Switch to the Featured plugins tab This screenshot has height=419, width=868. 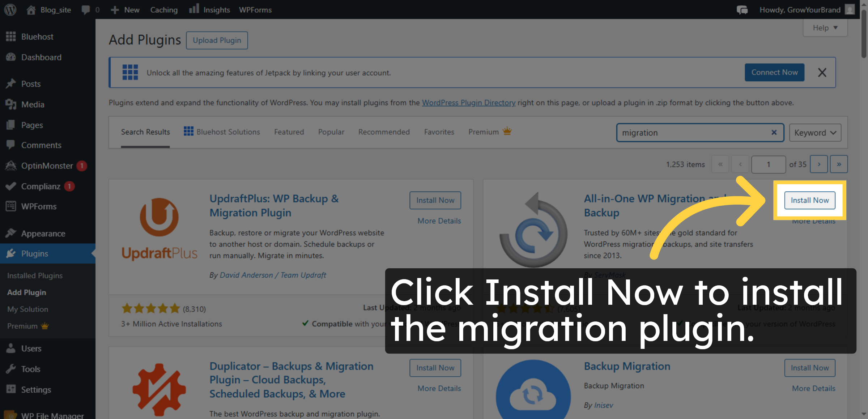pos(289,132)
